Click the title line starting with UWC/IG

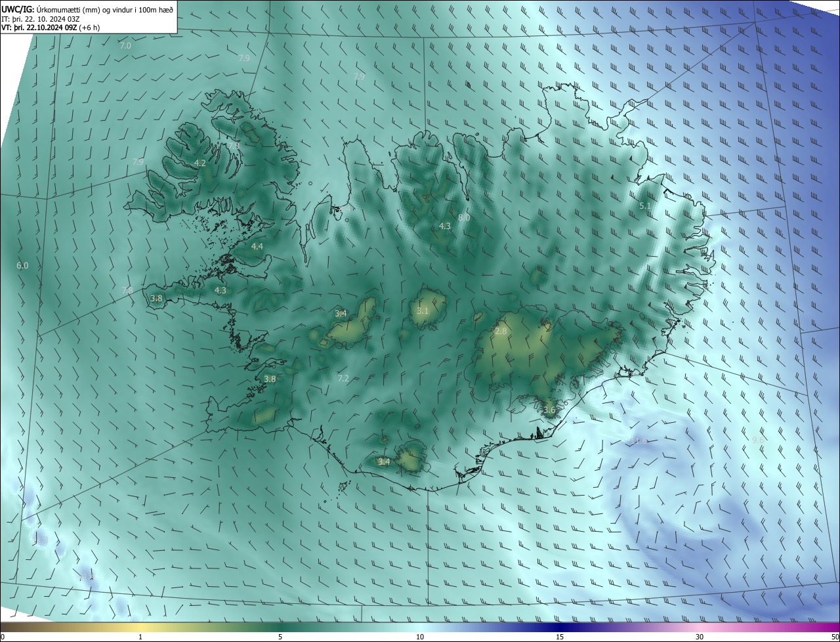87,9
